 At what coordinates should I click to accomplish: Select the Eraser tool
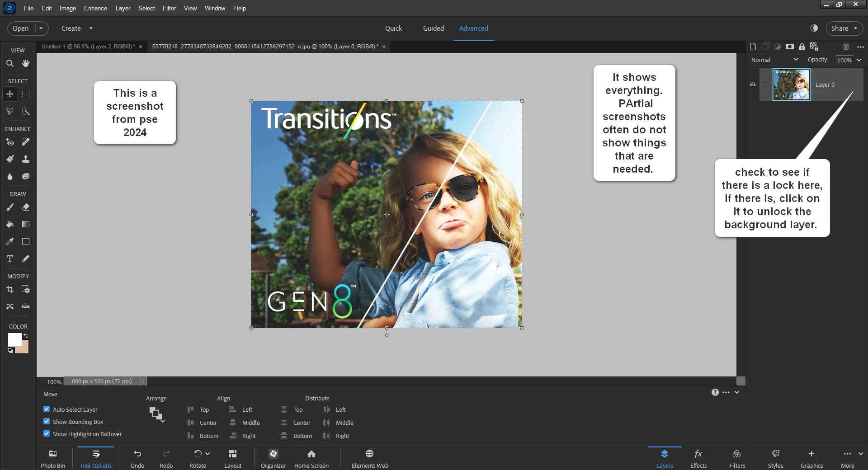(x=26, y=207)
